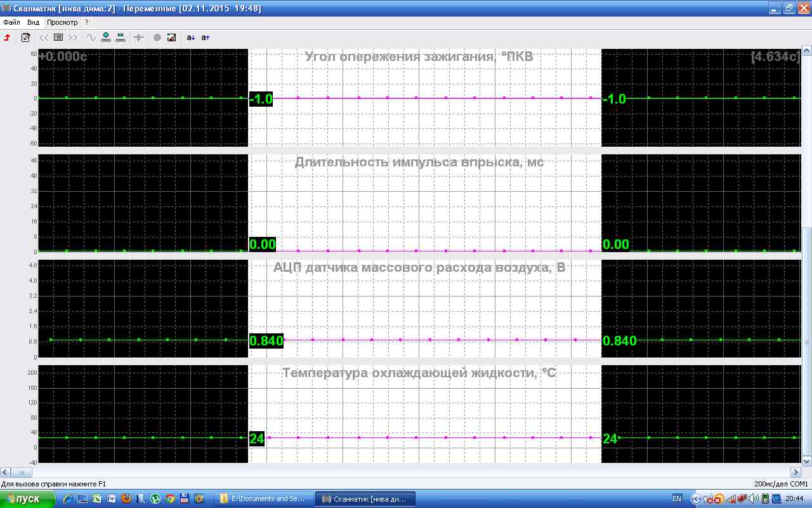This screenshot has height=508, width=812.
Task: Click the double left chevron previous button
Action: pyautogui.click(x=44, y=37)
